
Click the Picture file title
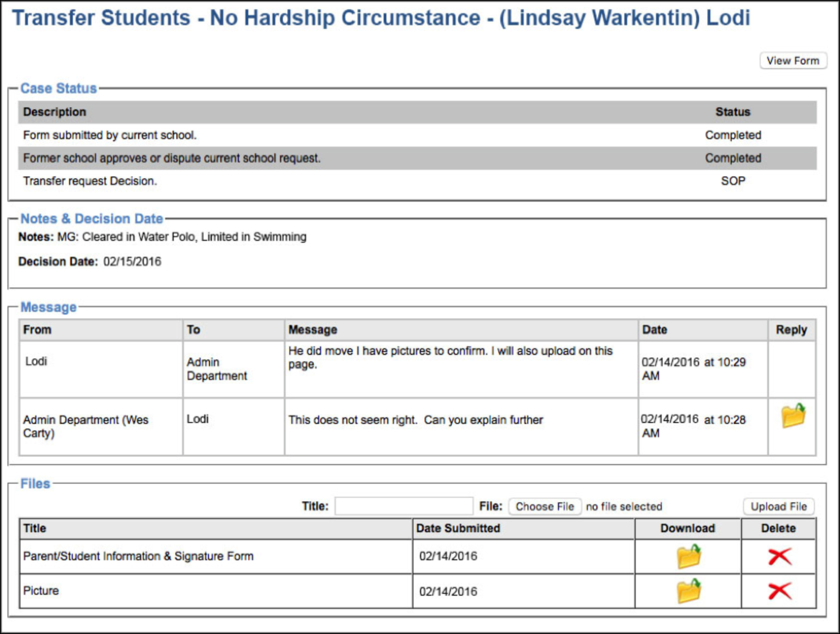tap(41, 591)
